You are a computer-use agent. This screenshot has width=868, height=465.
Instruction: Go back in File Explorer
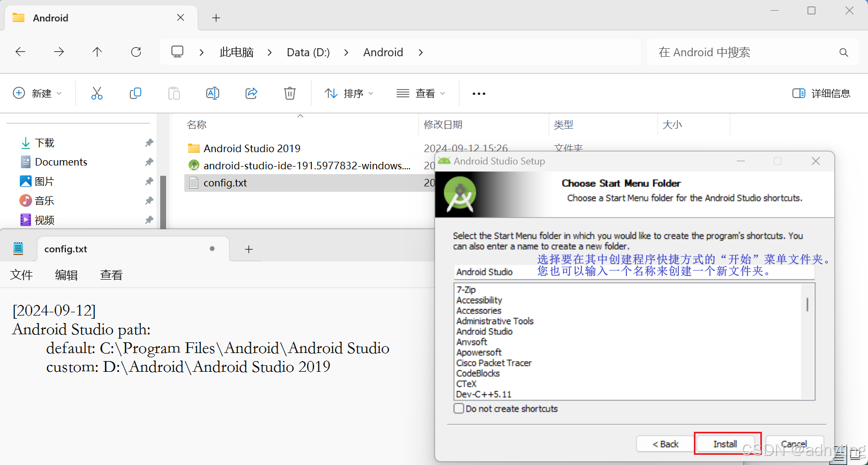pos(20,52)
